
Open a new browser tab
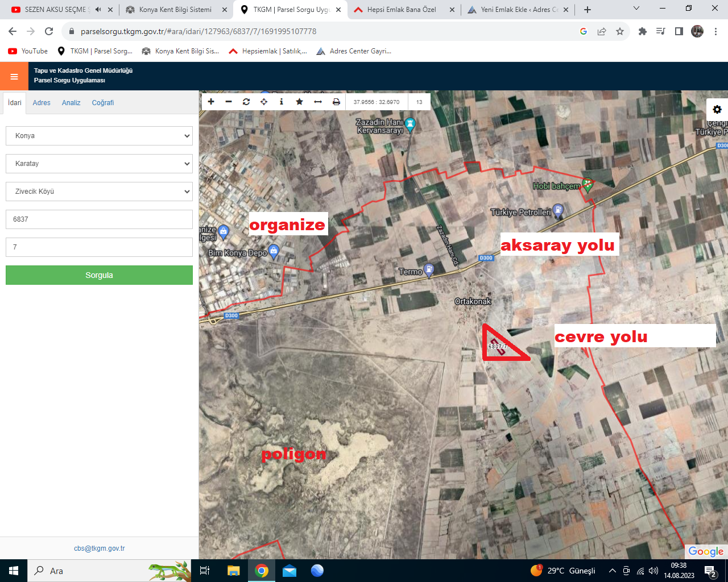588,10
